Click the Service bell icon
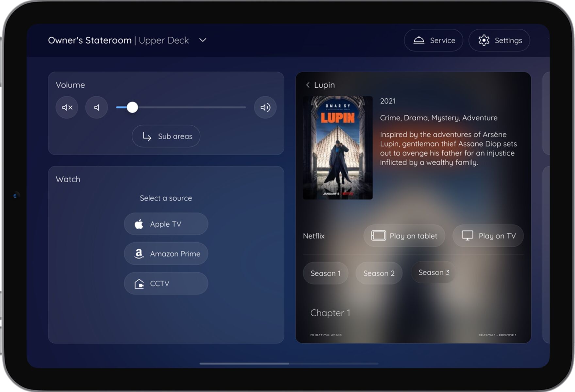Viewport: 575px width, 392px height. click(x=419, y=40)
